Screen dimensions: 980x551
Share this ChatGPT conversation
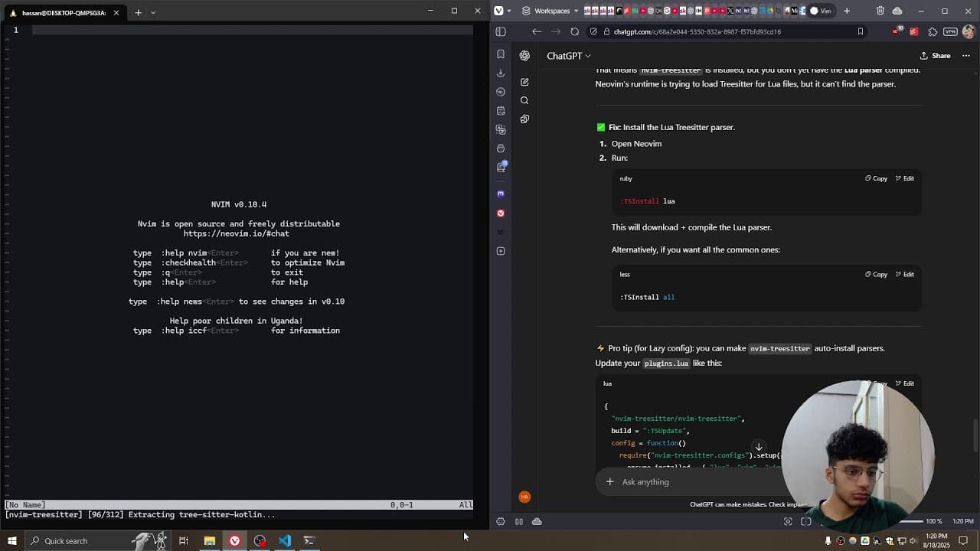(x=935, y=56)
